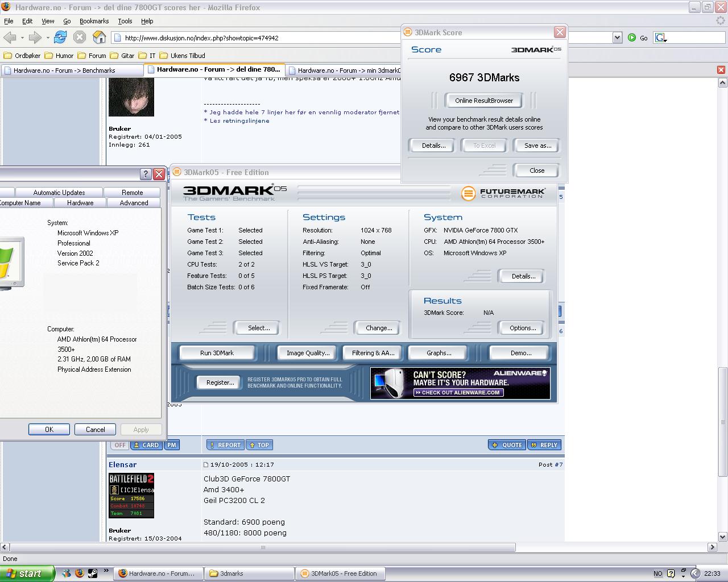The image size is (728, 582).
Task: Click Change under Settings
Action: point(379,328)
